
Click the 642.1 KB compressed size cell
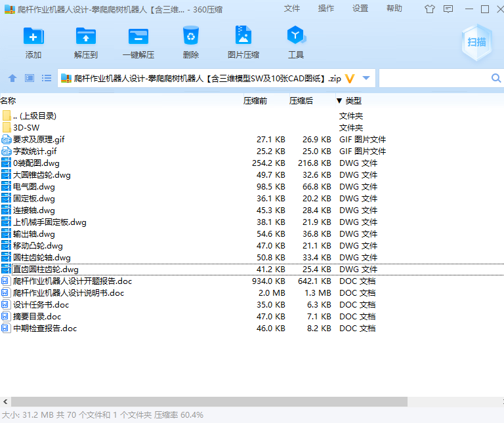[x=314, y=281]
